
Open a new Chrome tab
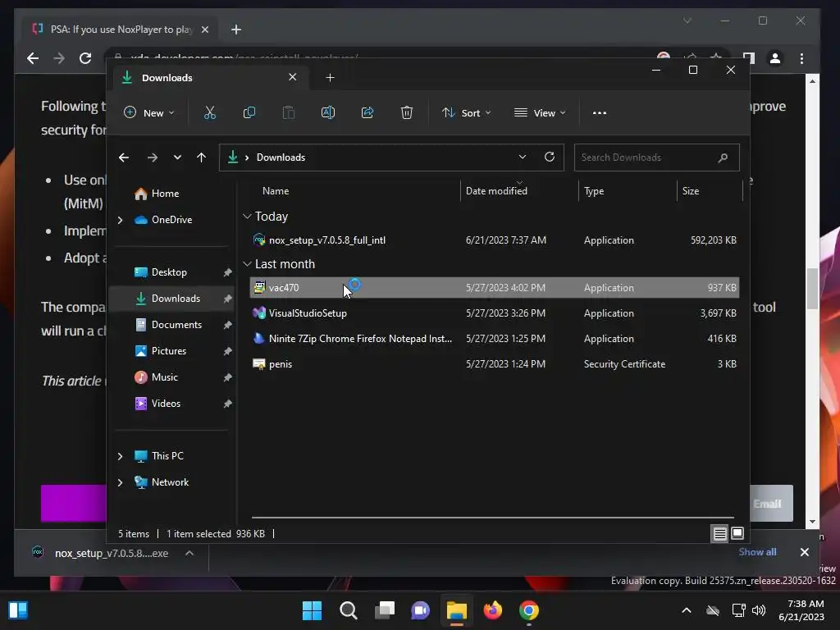(x=236, y=30)
